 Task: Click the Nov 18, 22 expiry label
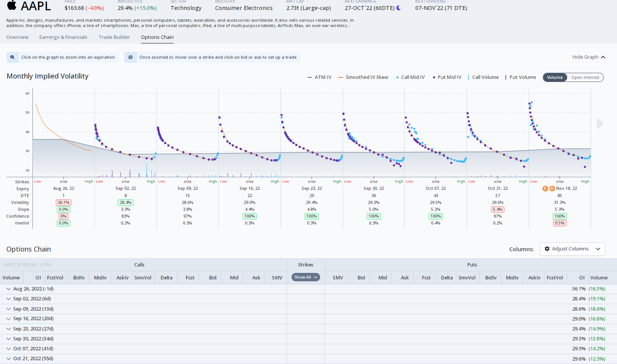[x=567, y=188]
